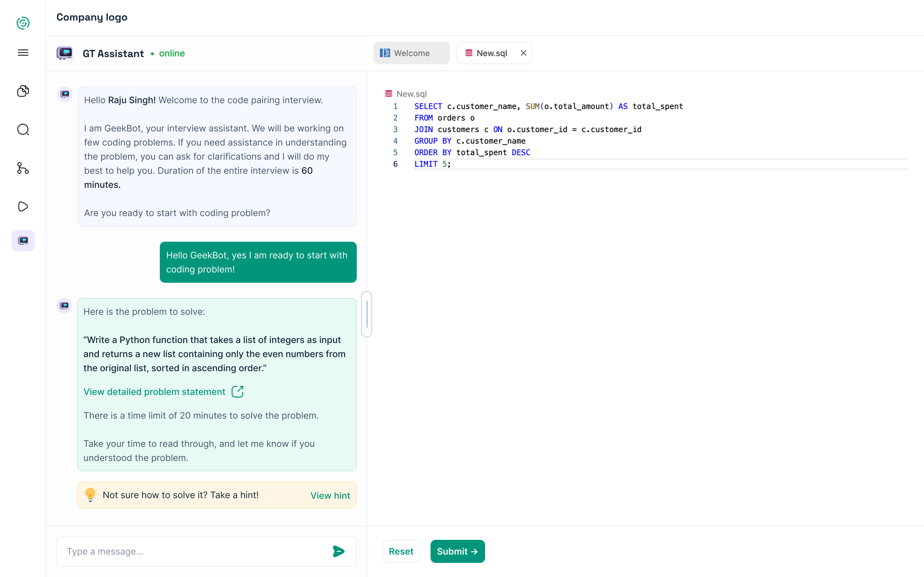
Task: Focus the Type a message input
Action: coord(195,551)
